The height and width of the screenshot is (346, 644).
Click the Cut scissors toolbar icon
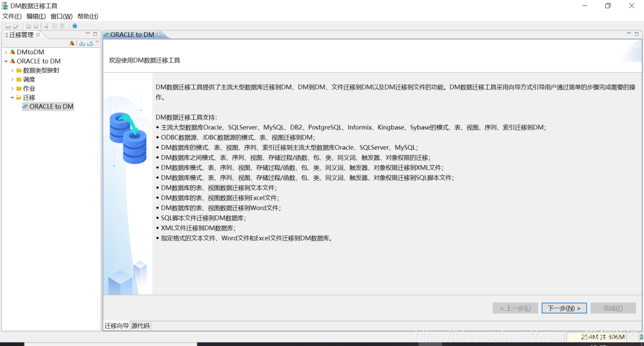[x=47, y=26]
